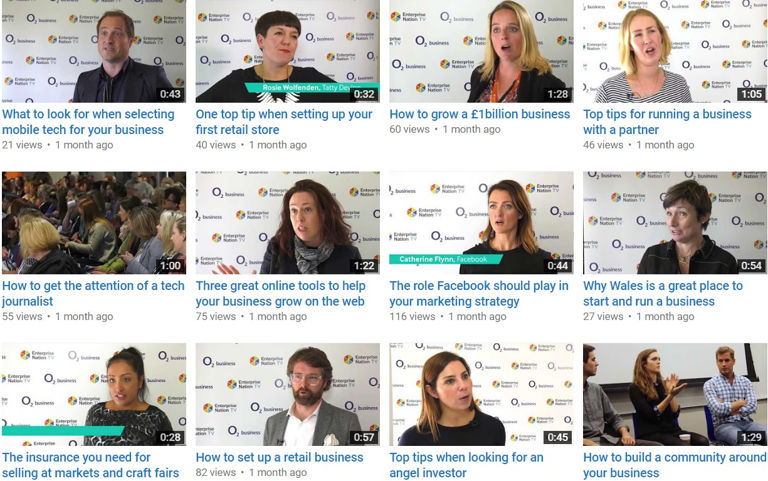Open the 0:28 insurance video thumbnail
This screenshot has height=481, width=768.
94,394
